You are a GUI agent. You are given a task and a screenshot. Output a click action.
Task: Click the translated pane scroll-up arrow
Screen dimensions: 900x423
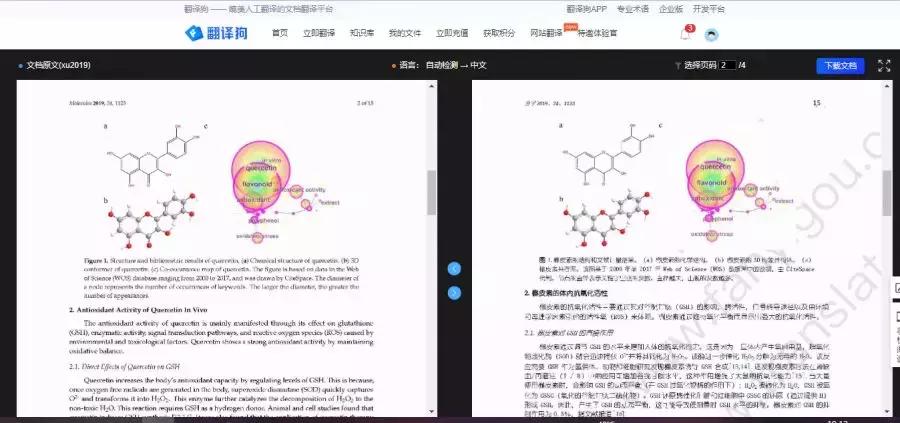pos(887,86)
